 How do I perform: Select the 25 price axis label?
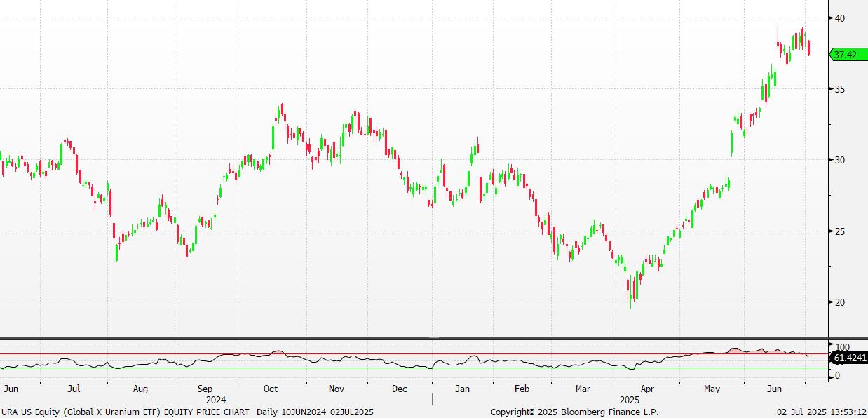click(839, 231)
